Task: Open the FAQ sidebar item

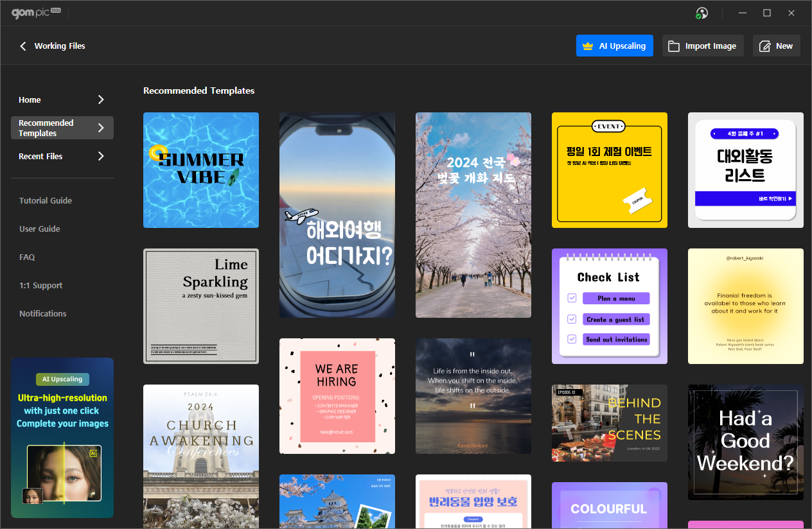Action: click(27, 257)
